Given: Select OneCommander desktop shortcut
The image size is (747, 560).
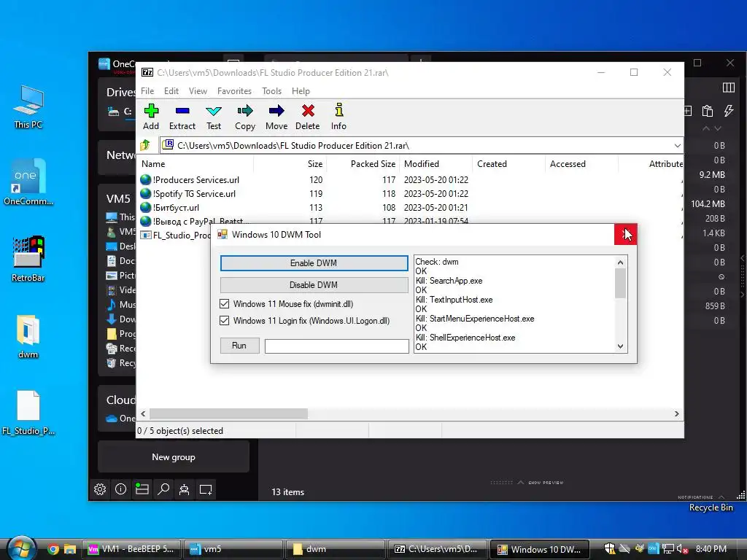Looking at the screenshot, I should (x=28, y=183).
